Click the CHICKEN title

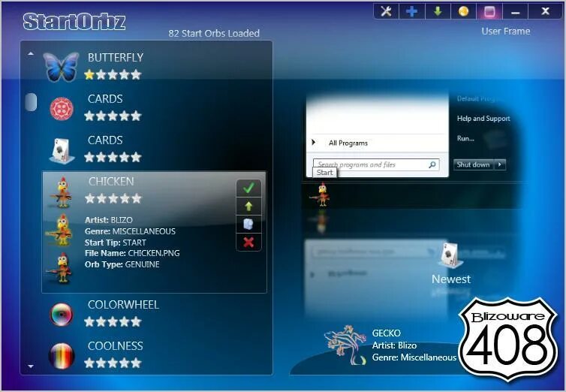(x=111, y=181)
